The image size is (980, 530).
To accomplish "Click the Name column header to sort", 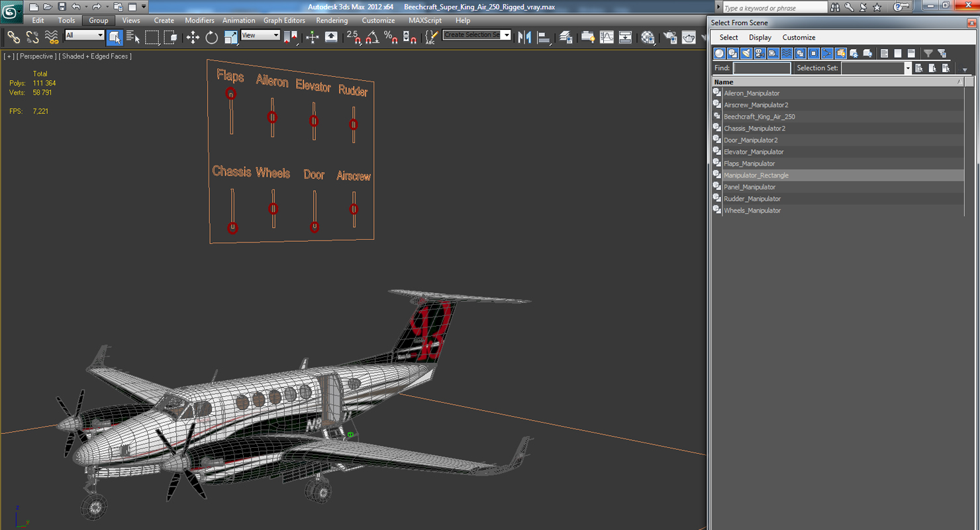I will [x=838, y=82].
